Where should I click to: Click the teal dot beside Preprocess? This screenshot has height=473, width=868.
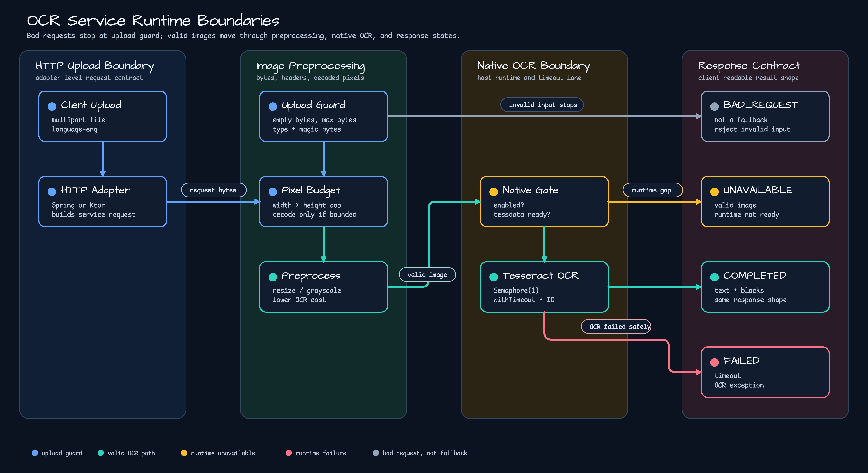coord(273,277)
